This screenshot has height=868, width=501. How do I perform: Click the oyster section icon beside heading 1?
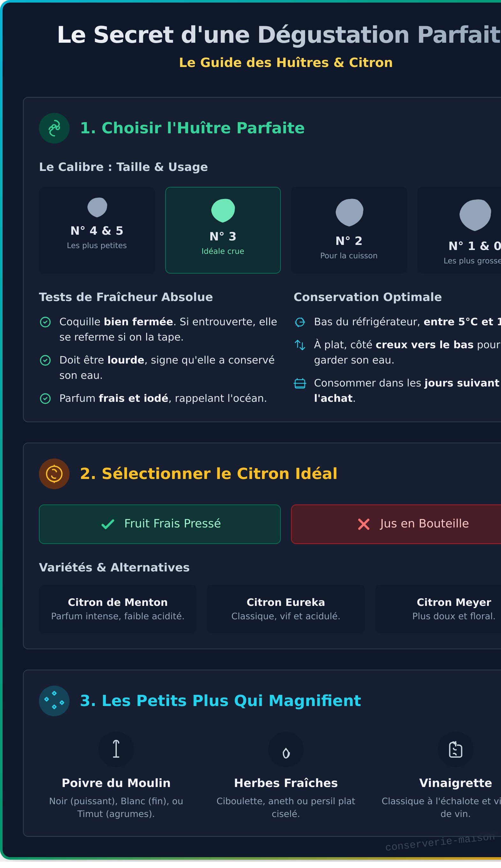point(54,128)
